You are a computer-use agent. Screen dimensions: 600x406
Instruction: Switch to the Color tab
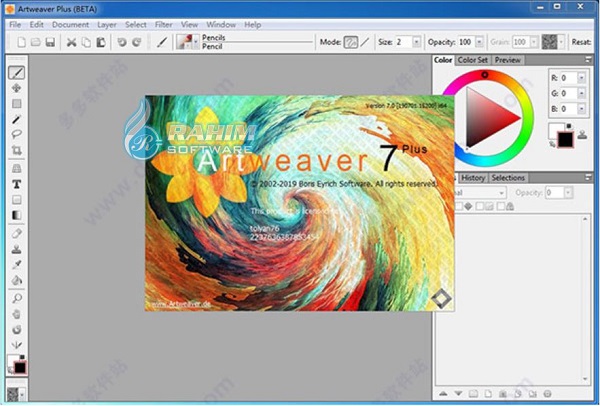443,60
